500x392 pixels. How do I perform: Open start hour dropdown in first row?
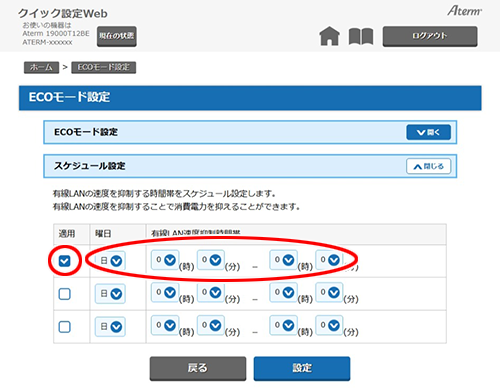(x=165, y=260)
